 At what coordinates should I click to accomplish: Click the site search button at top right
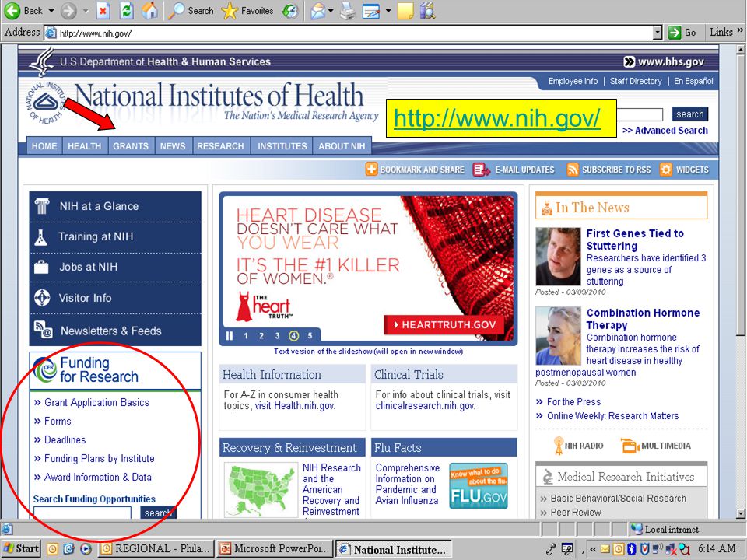(x=690, y=114)
